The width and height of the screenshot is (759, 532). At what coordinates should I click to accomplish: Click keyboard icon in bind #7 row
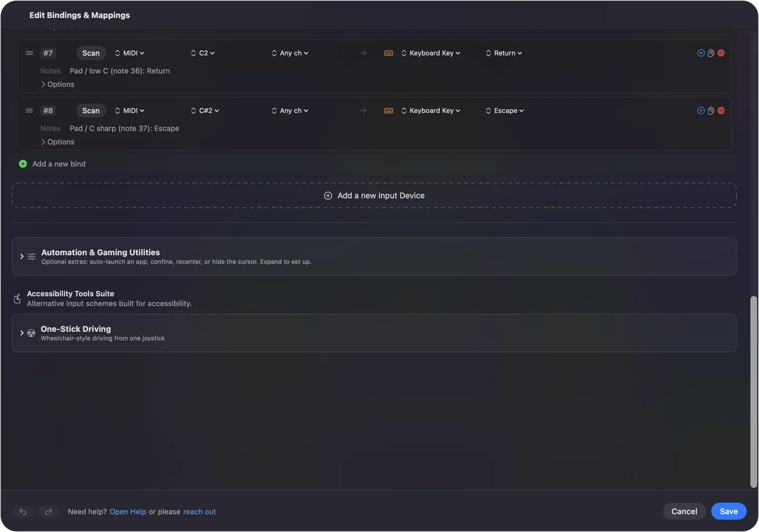[389, 53]
